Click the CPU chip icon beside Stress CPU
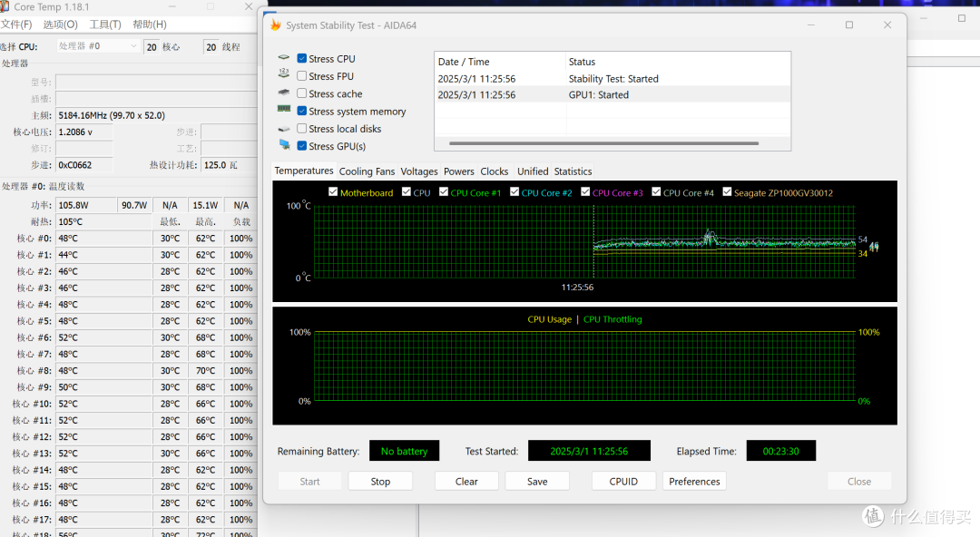This screenshot has height=537, width=980. (284, 57)
